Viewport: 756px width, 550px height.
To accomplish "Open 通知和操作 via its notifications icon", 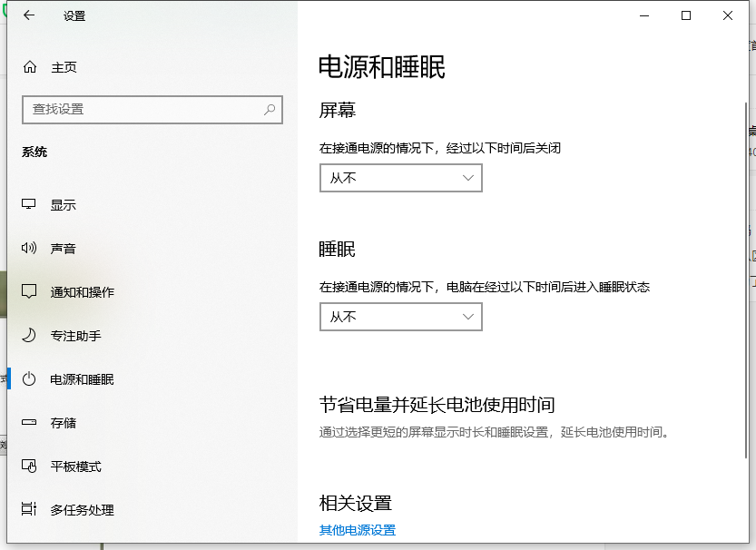I will coord(28,291).
